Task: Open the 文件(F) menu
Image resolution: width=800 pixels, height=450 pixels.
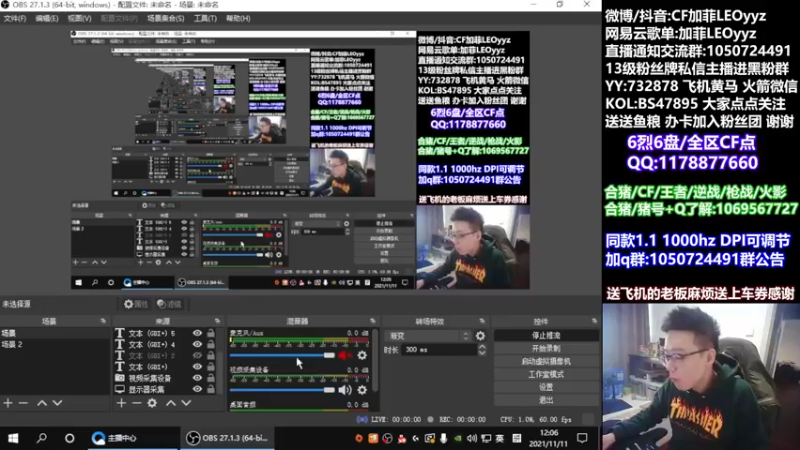Action: [15, 18]
